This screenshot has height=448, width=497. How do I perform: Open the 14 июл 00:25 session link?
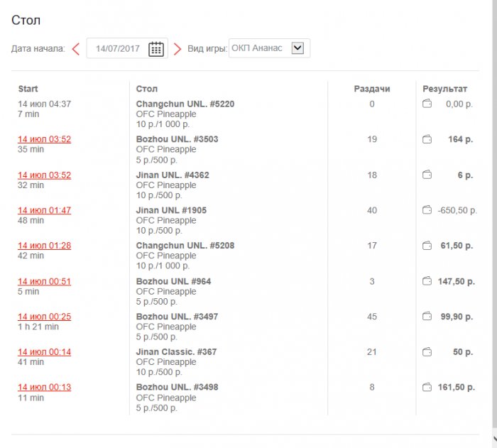point(44,317)
